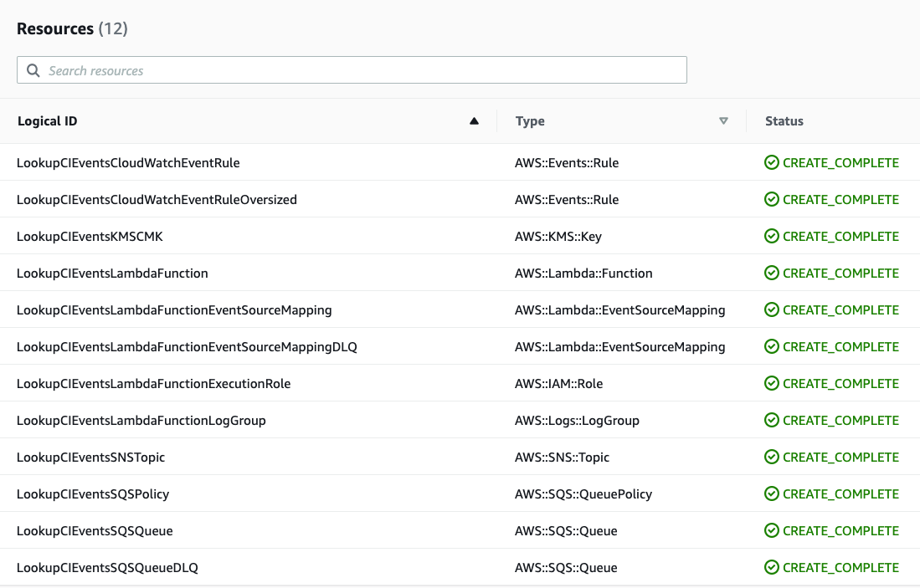Open CREATE_COMPLETE link for LookupCIEventsKMSCMK

click(x=840, y=236)
